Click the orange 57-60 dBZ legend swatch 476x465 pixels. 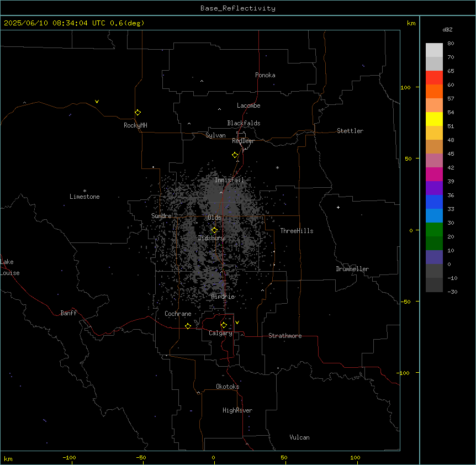(434, 91)
